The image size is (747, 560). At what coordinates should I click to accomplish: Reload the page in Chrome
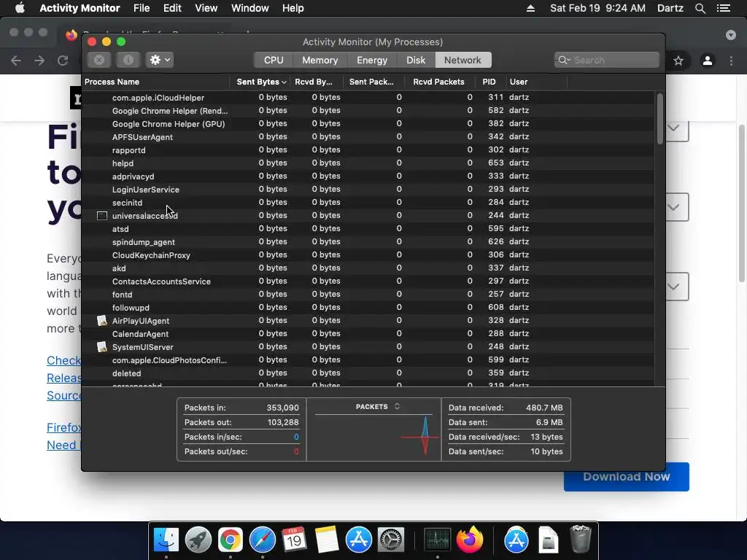tap(63, 61)
